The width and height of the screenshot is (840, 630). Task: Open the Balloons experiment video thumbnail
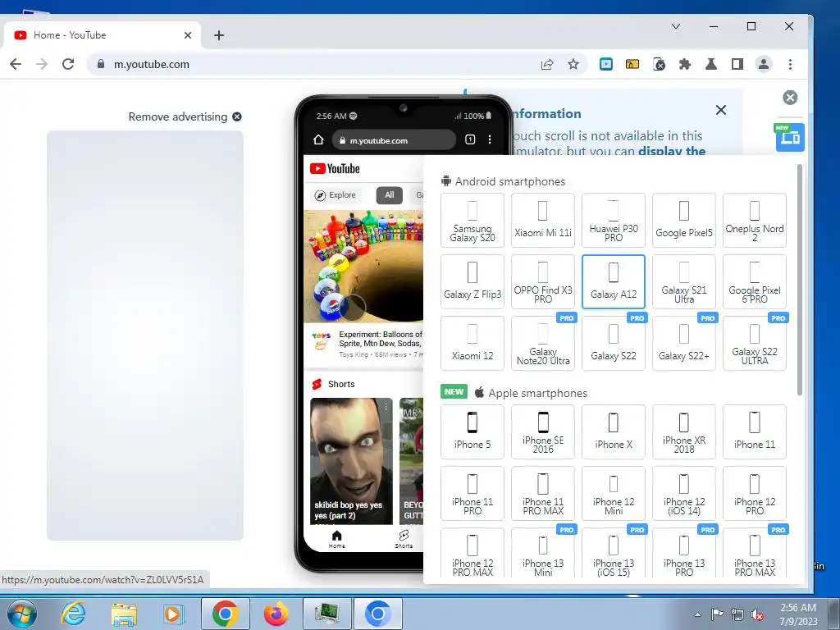tap(363, 266)
